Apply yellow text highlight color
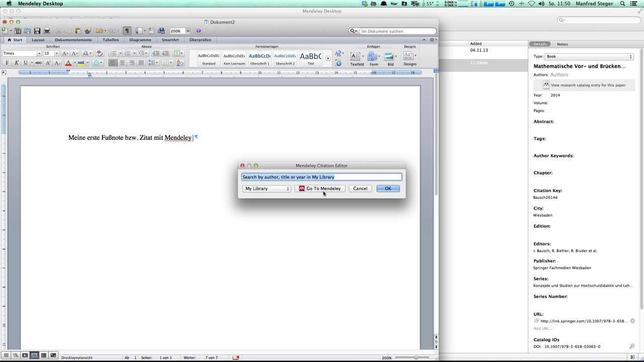 click(81, 63)
